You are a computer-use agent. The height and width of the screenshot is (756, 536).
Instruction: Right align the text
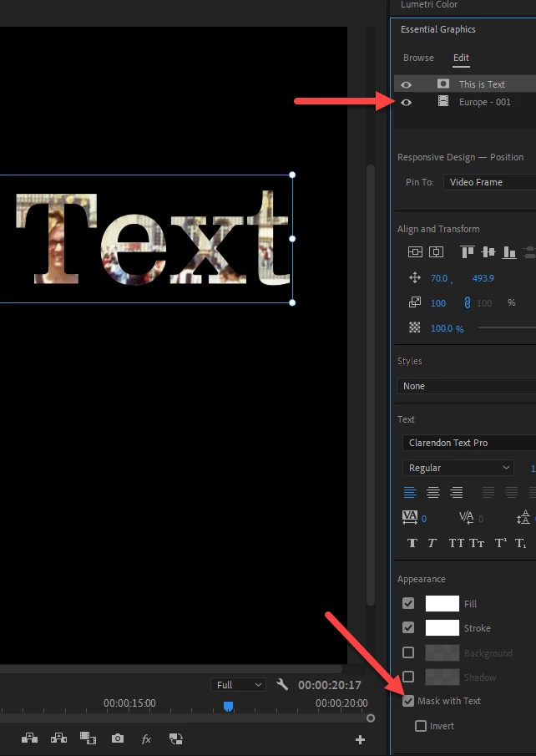[456, 492]
